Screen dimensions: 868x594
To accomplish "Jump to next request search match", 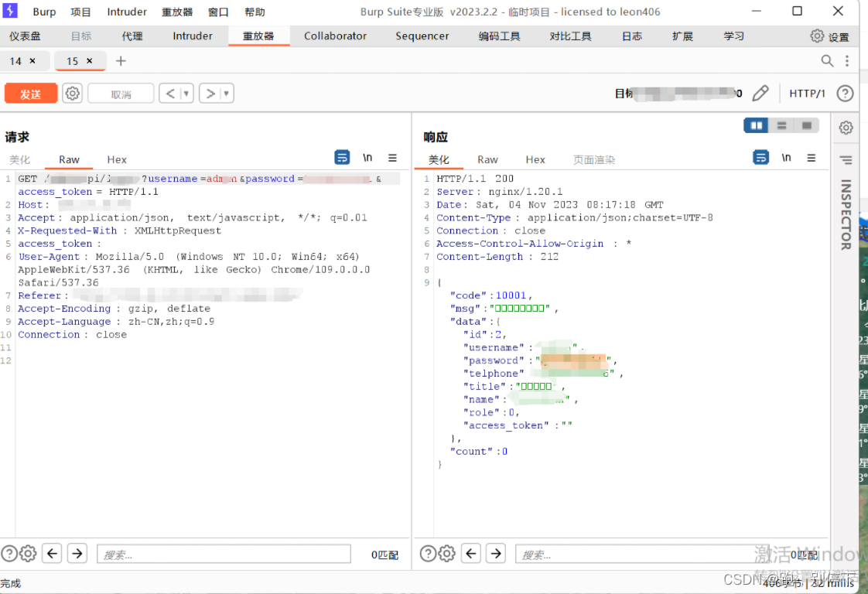I will coord(77,553).
